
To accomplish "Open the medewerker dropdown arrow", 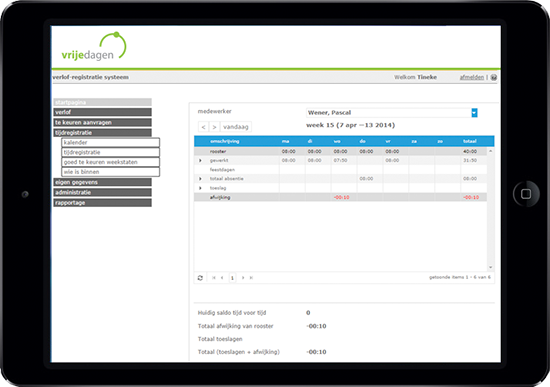I will 474,113.
